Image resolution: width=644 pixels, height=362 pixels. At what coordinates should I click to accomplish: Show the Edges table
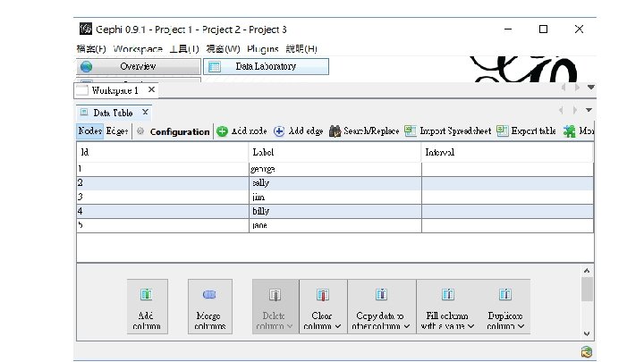[x=117, y=130]
